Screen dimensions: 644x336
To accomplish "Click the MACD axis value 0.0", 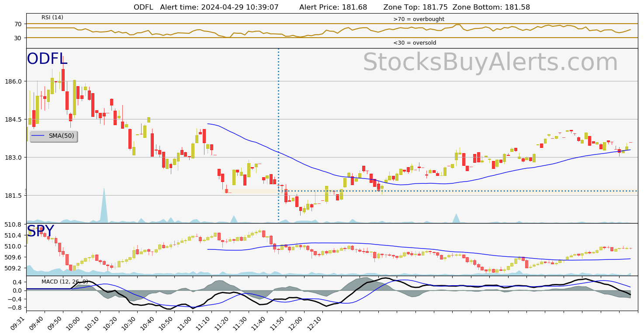I will tap(17, 290).
